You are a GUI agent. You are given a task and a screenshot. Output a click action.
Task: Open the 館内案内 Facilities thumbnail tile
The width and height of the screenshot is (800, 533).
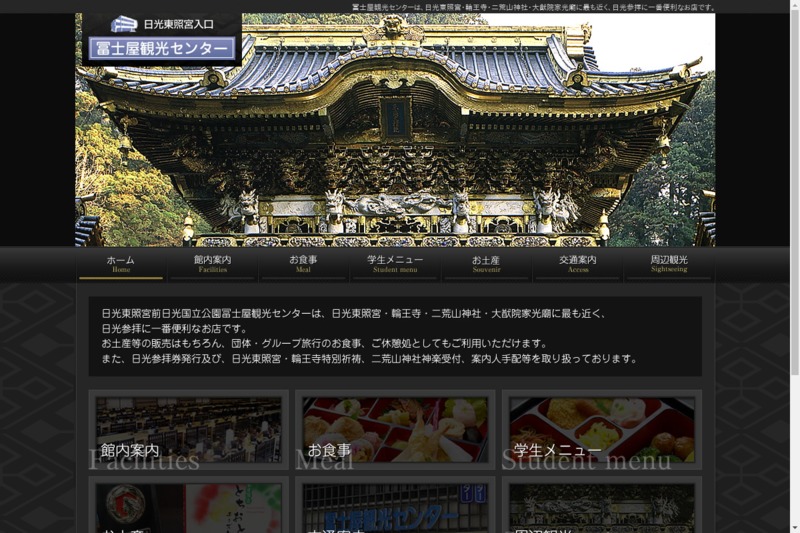pos(188,430)
